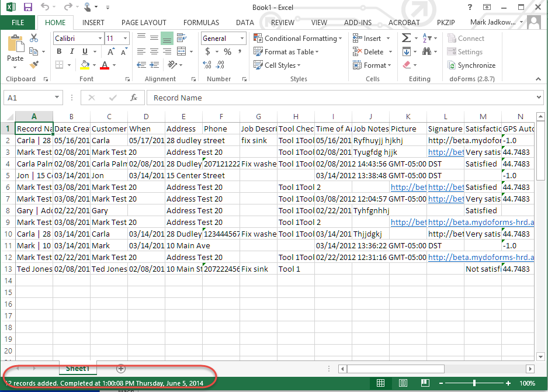
Task: Apply Accounting dollar number format
Action: tap(207, 52)
